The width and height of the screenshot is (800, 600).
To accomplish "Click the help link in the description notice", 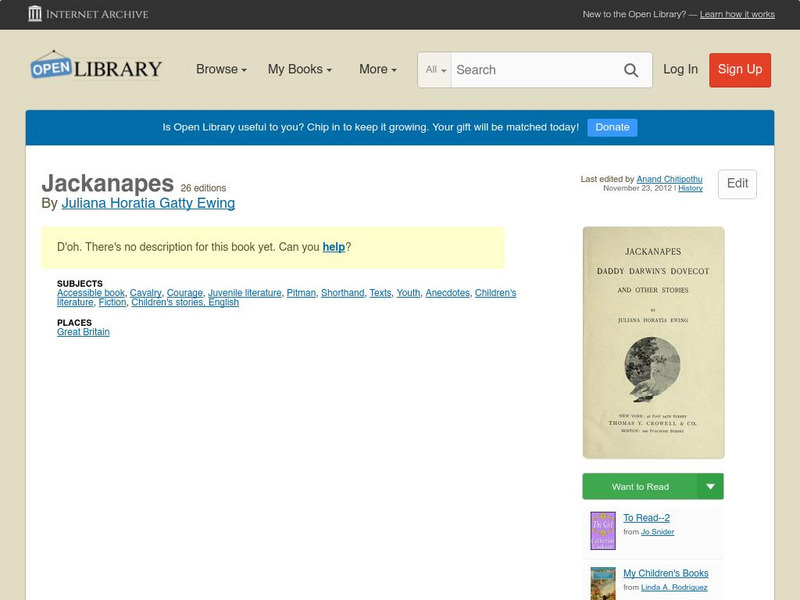I will click(x=333, y=245).
